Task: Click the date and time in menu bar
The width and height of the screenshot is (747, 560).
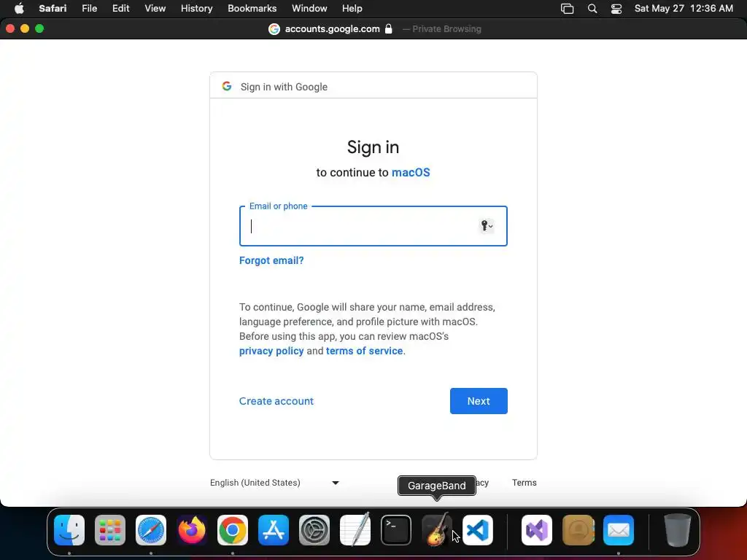Action: tap(684, 9)
